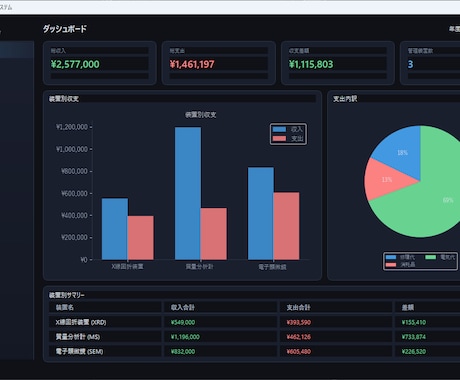Click the ¥1,000,000 y-axis label
The image size is (460, 380).
(72, 149)
